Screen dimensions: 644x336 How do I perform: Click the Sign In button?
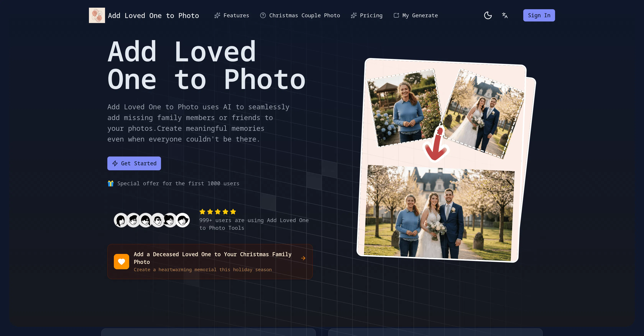pos(539,15)
